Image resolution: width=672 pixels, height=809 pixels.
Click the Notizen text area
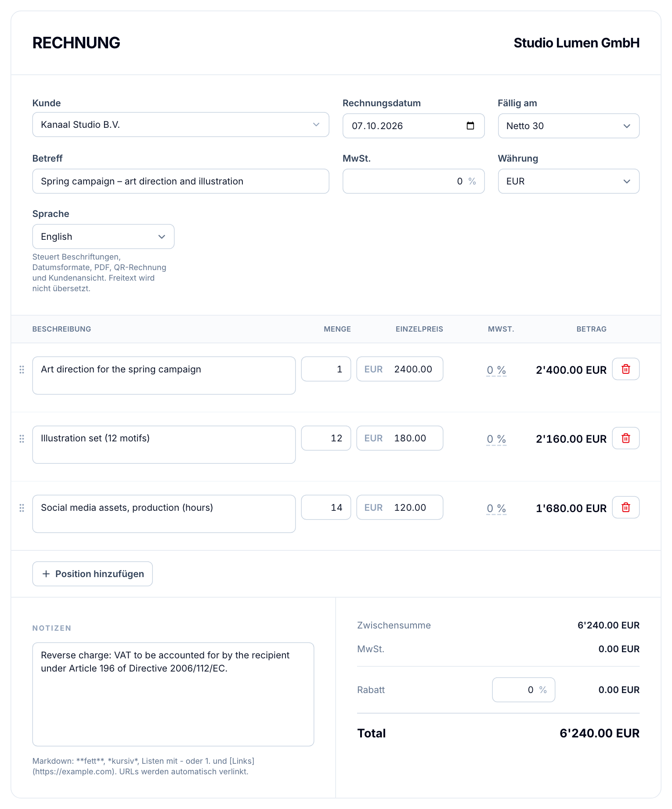pos(173,694)
